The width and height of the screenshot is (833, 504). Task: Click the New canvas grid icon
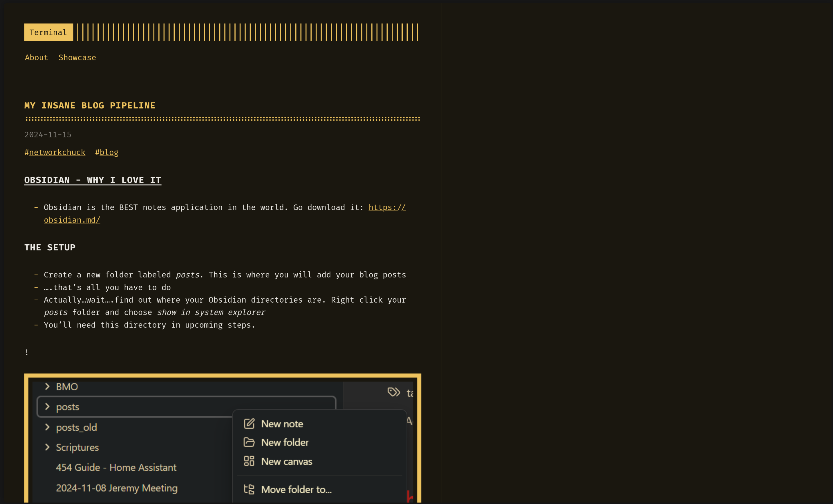click(x=249, y=461)
